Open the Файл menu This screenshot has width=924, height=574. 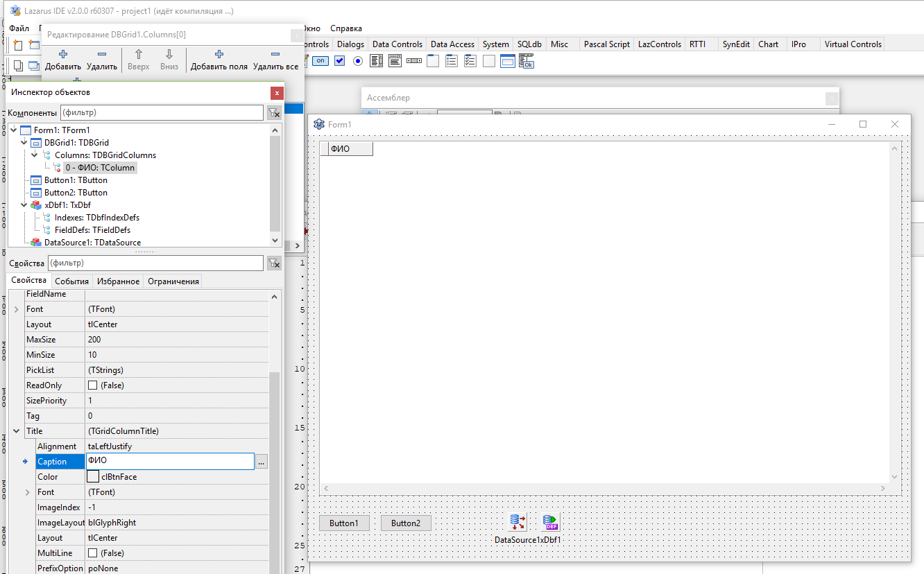click(19, 28)
